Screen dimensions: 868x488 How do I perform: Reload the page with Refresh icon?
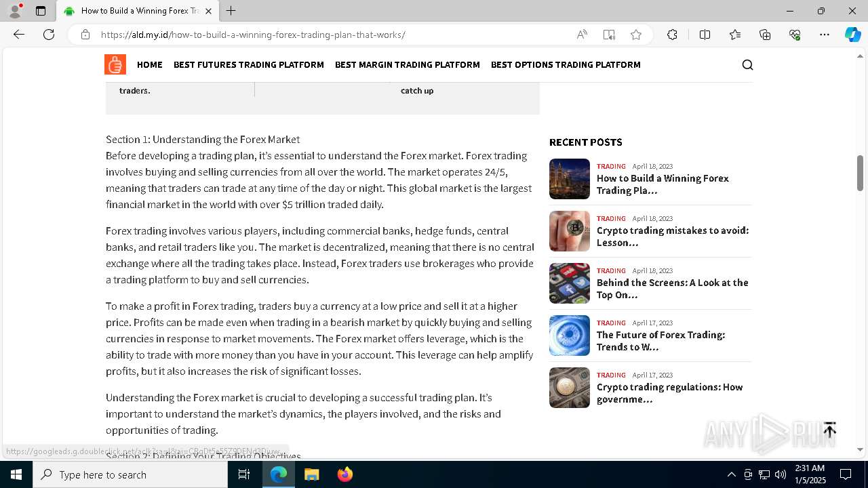49,35
